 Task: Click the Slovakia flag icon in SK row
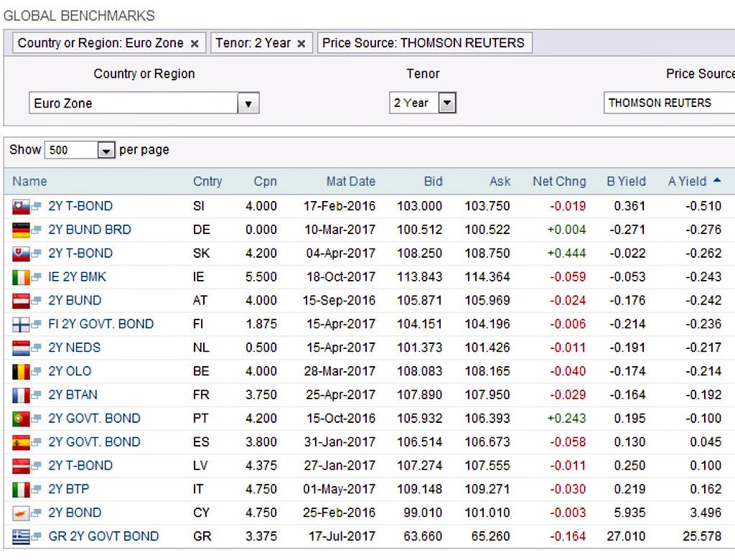tap(21, 253)
